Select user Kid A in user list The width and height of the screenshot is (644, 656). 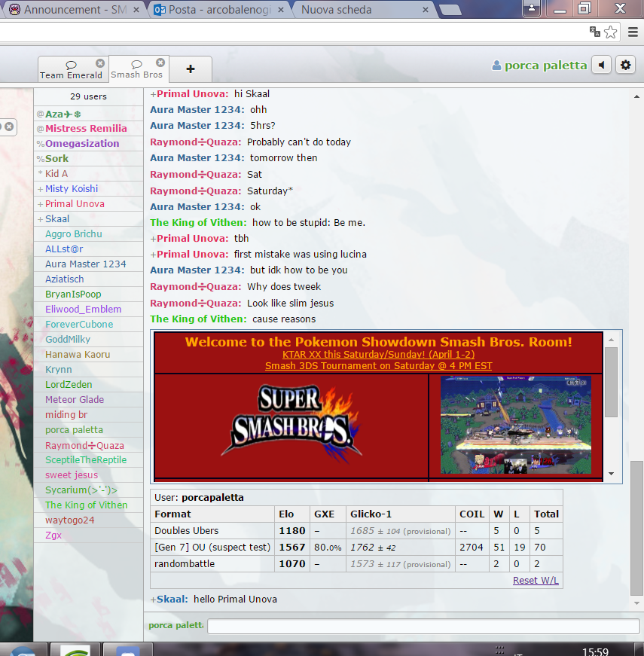pyautogui.click(x=88, y=174)
